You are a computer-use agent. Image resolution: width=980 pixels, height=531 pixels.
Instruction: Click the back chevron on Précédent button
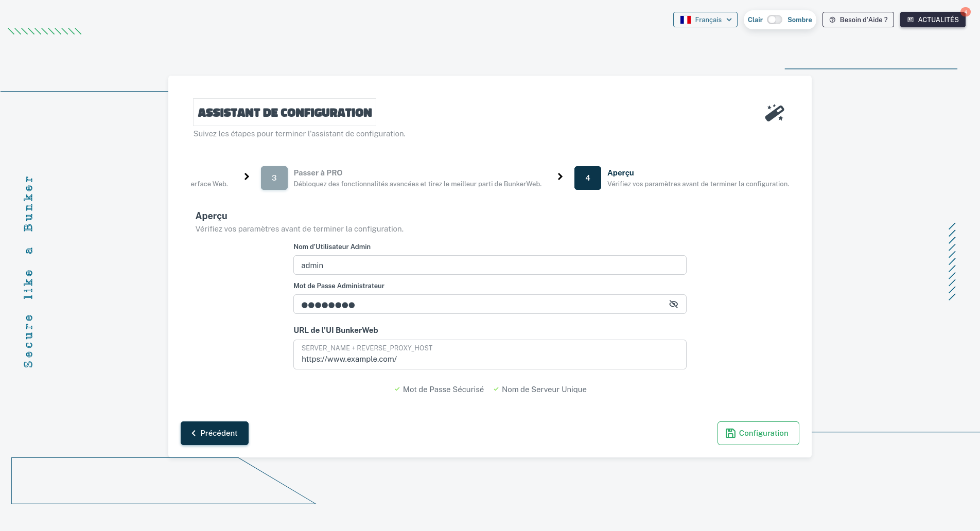coord(194,433)
